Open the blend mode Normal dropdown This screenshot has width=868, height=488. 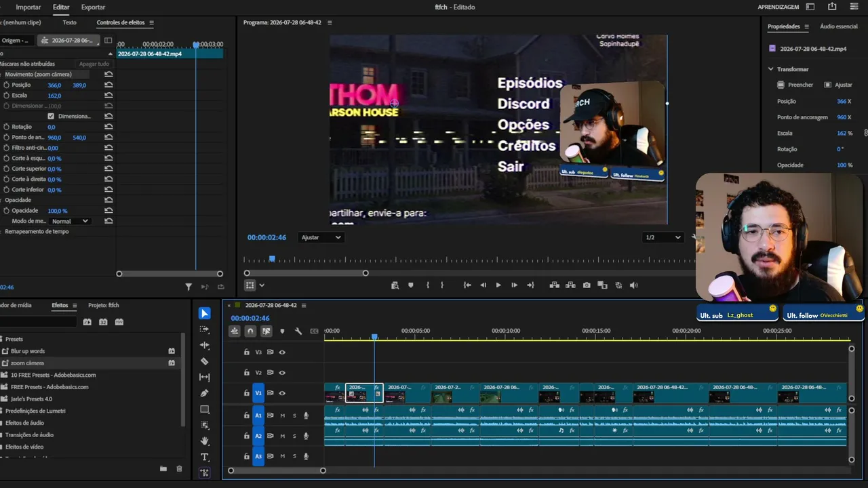71,221
